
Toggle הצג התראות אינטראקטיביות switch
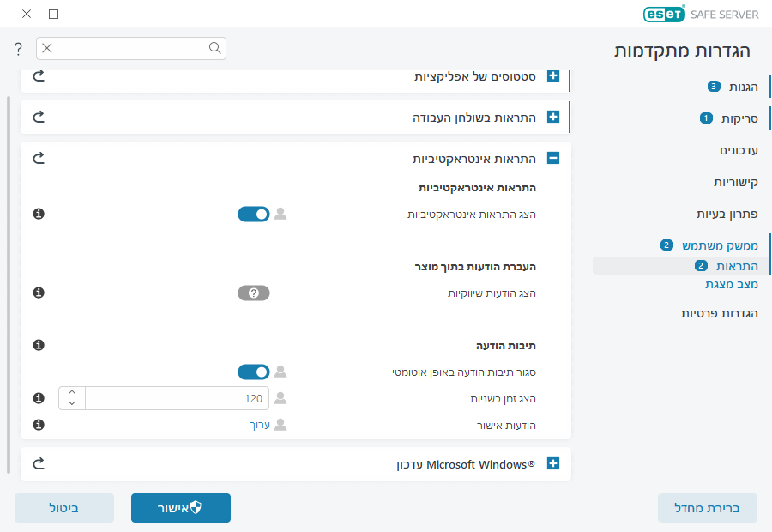click(x=253, y=214)
